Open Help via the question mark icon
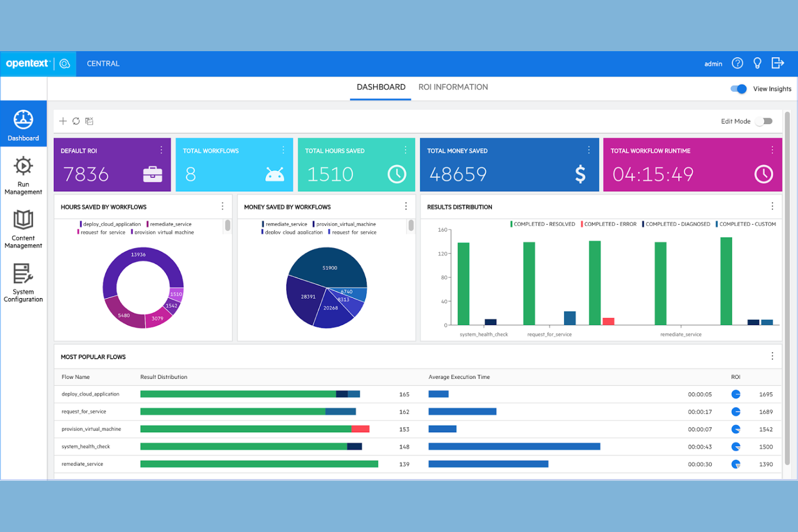 pyautogui.click(x=738, y=63)
